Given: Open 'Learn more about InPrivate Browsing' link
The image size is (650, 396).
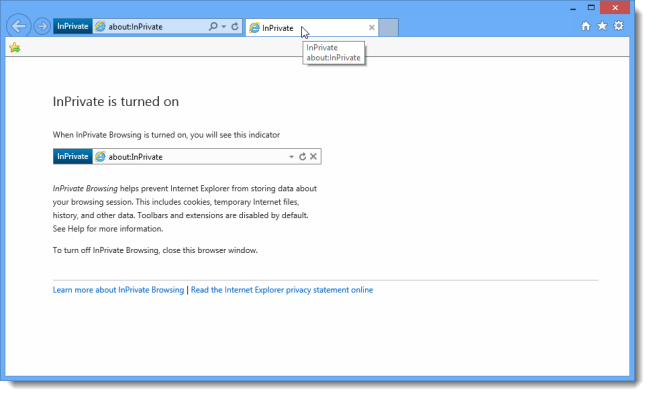Looking at the screenshot, I should click(x=118, y=290).
